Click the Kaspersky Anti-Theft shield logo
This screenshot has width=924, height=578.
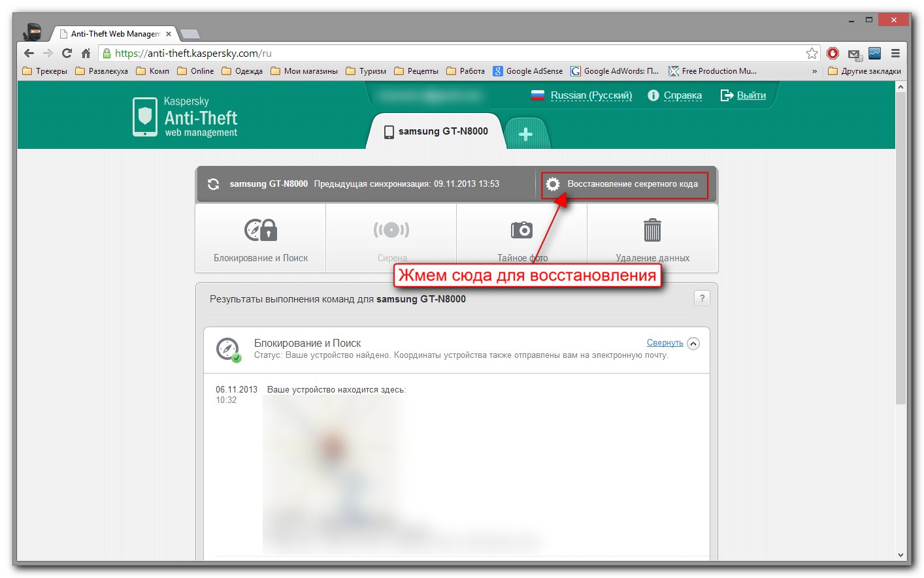coord(145,117)
